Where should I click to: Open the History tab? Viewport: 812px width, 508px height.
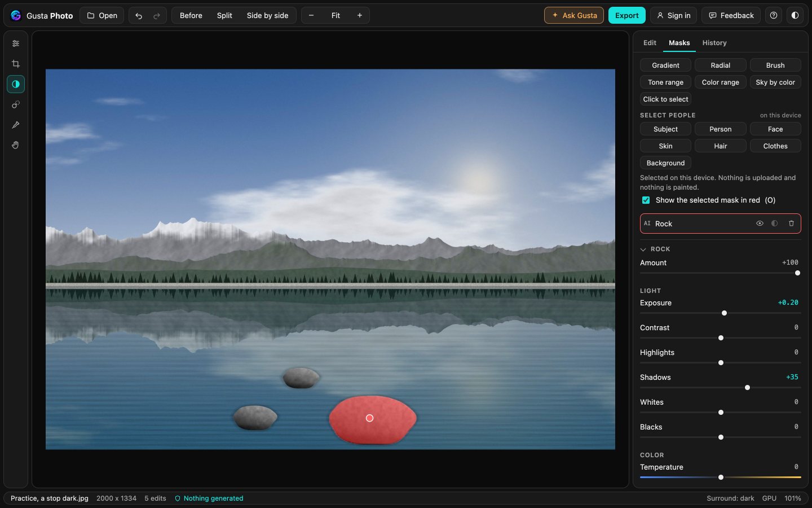coord(714,43)
